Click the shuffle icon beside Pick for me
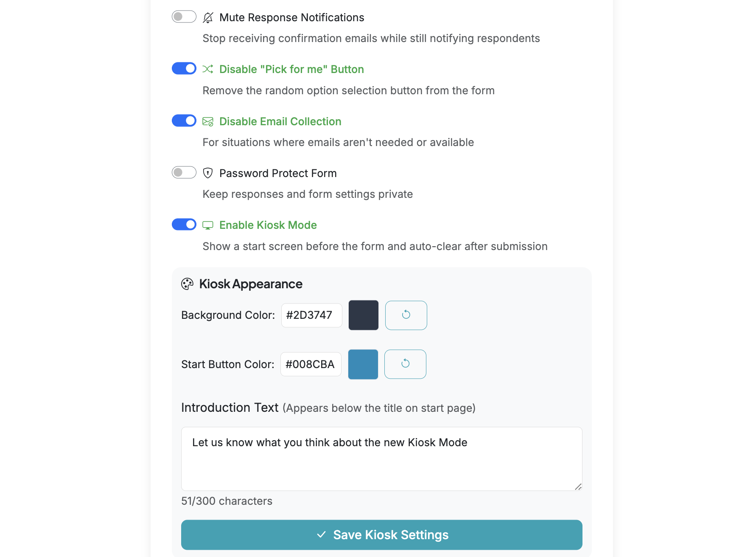This screenshot has height=557, width=756. 208,69
